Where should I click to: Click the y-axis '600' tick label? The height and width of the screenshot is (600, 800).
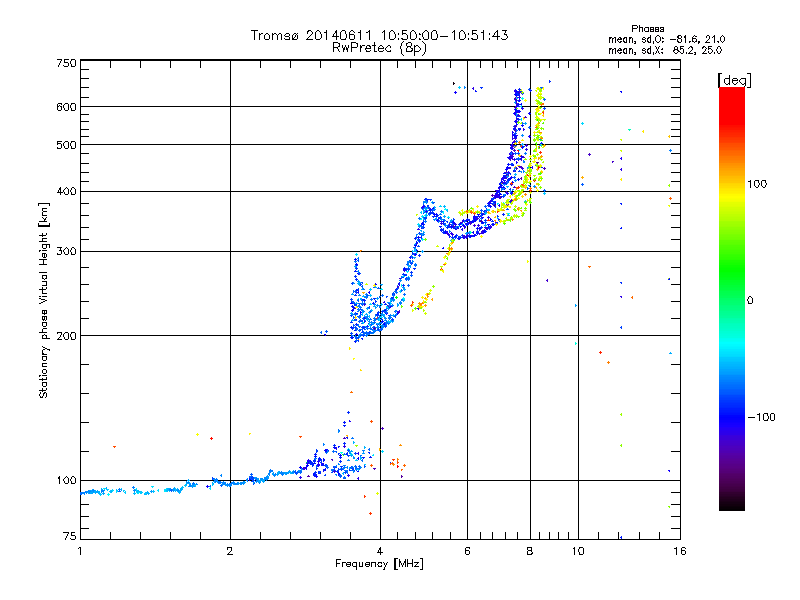coord(66,107)
